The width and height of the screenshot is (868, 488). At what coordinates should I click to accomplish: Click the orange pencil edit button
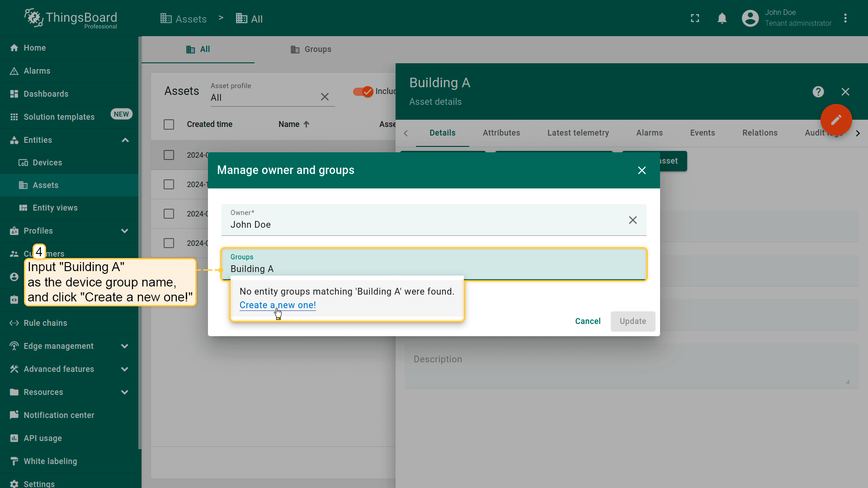tap(836, 120)
